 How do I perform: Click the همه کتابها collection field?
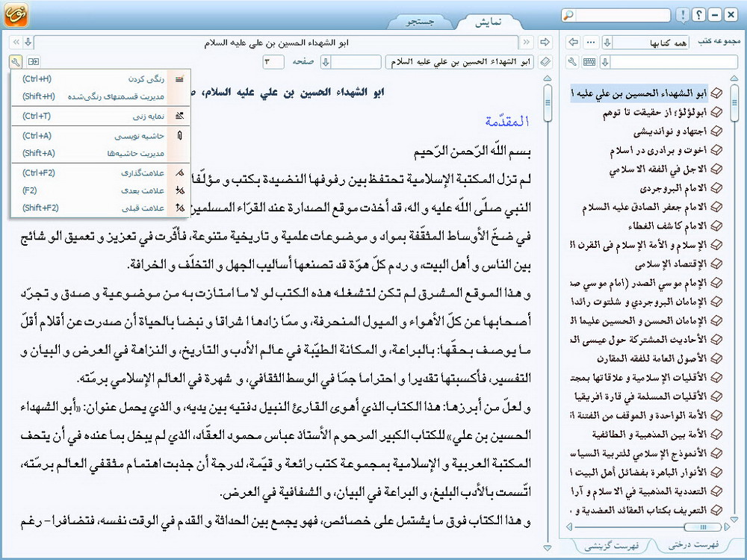coord(651,43)
